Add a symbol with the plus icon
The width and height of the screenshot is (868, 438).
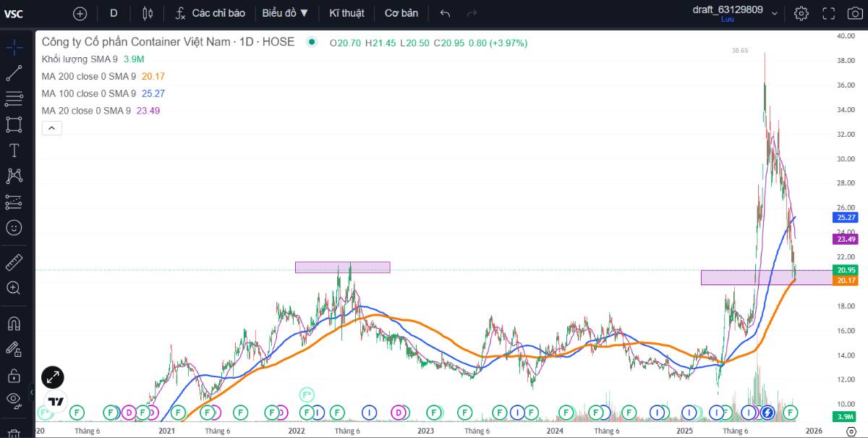point(80,13)
